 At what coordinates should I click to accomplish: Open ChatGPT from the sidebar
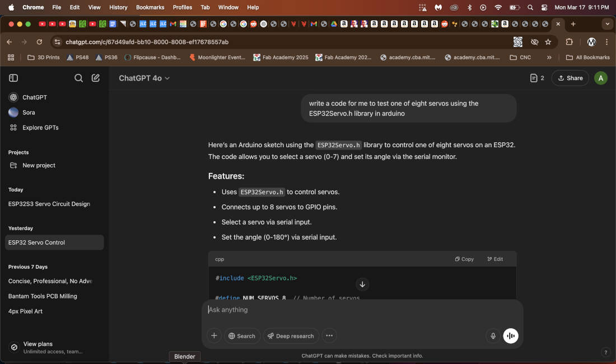(35, 97)
